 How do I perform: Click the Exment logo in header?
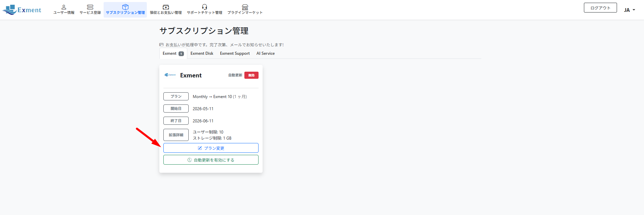coord(22,10)
